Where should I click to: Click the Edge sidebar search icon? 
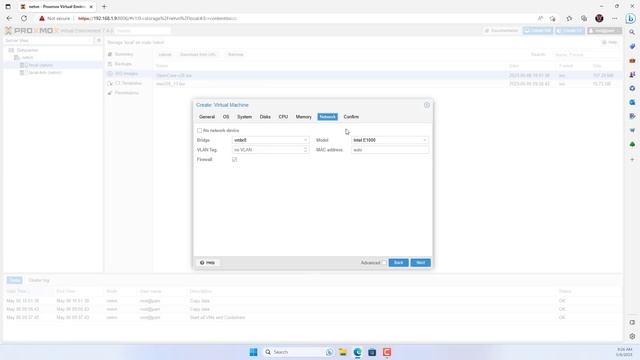632,32
